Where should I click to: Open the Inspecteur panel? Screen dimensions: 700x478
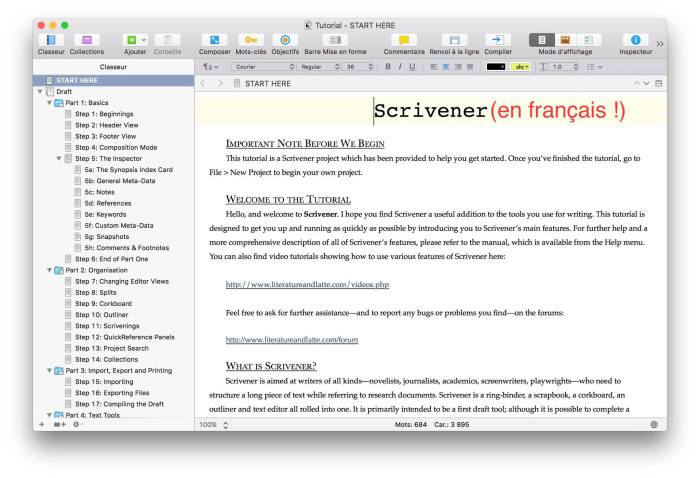[638, 38]
